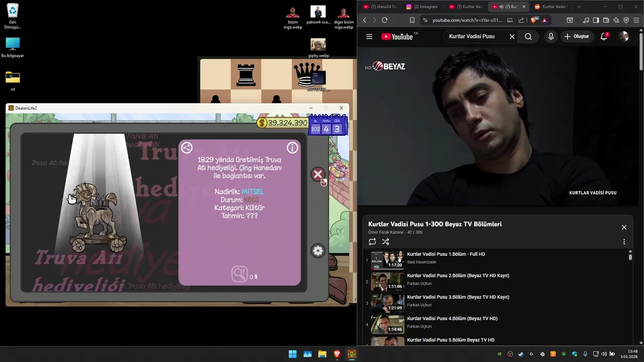
Task: Click the YouTube search magnifier button
Action: [x=528, y=36]
